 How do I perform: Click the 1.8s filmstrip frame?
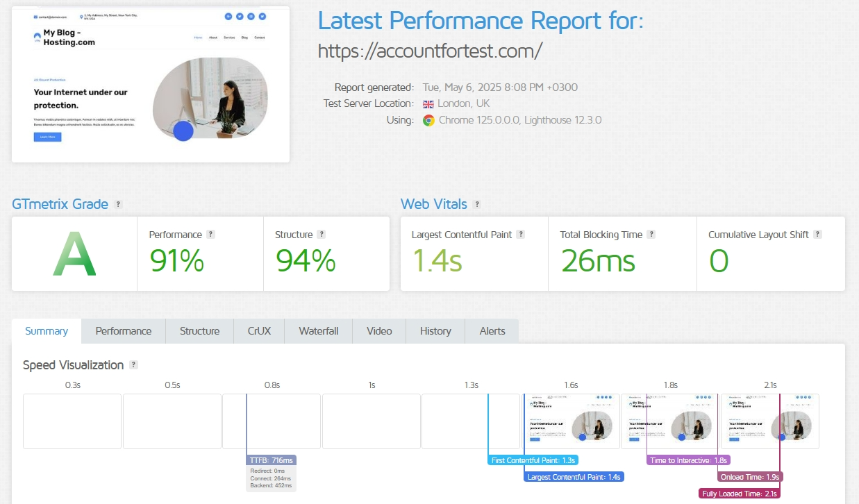670,421
